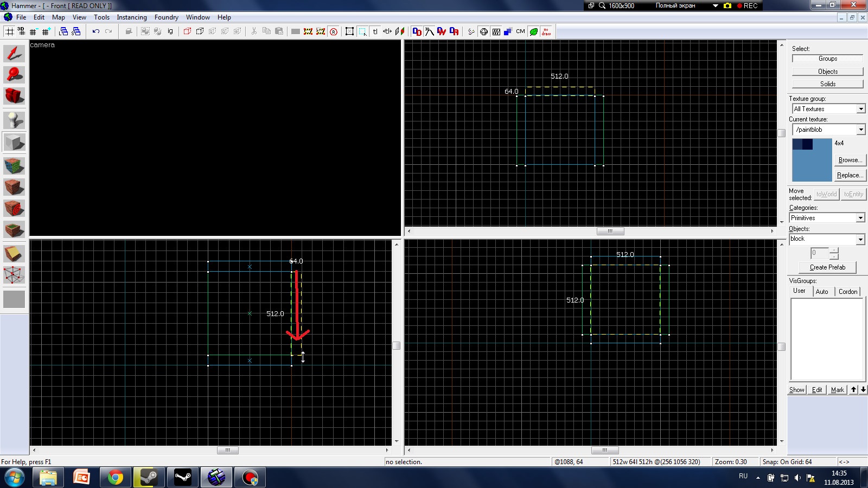Switch to the Auto VisGroups tab
Image resolution: width=868 pixels, height=488 pixels.
tap(822, 292)
